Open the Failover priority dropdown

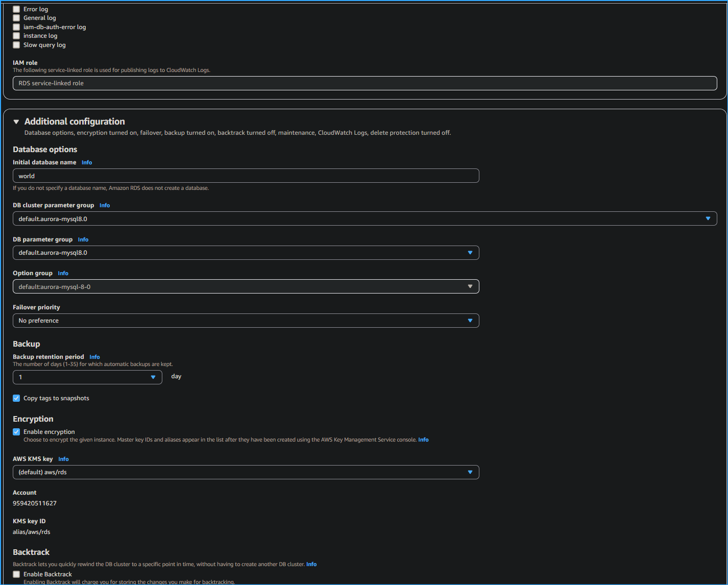pyautogui.click(x=470, y=320)
